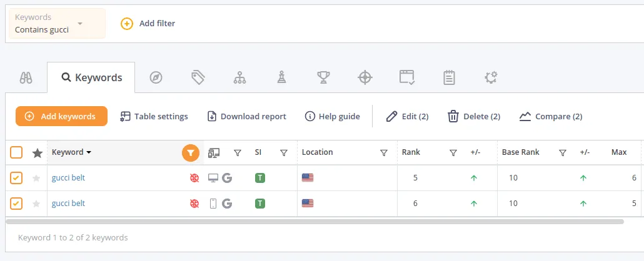The height and width of the screenshot is (261, 644).
Task: Click Add filter
Action: pos(149,24)
